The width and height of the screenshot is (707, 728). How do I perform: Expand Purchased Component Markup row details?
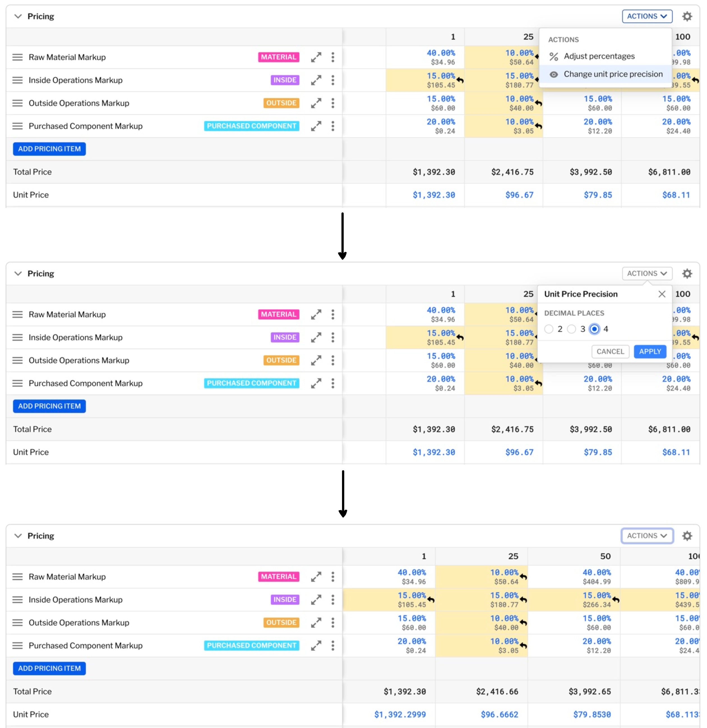[x=316, y=126]
